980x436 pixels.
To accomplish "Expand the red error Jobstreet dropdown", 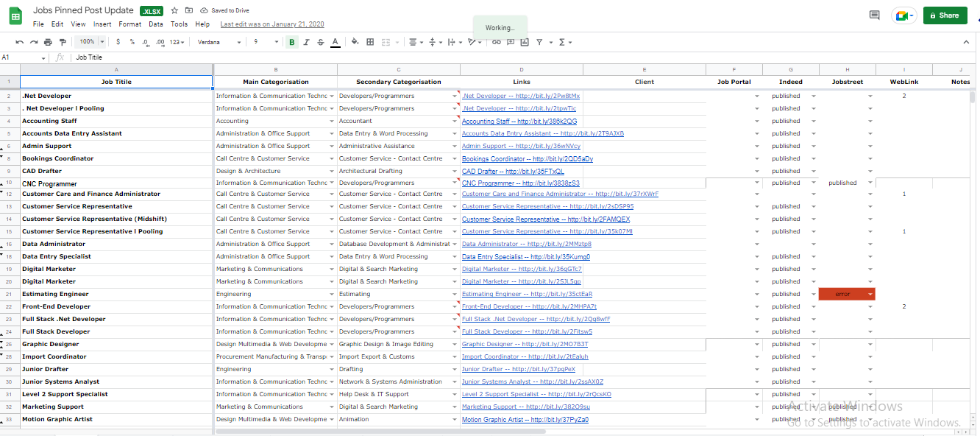I will click(x=871, y=294).
